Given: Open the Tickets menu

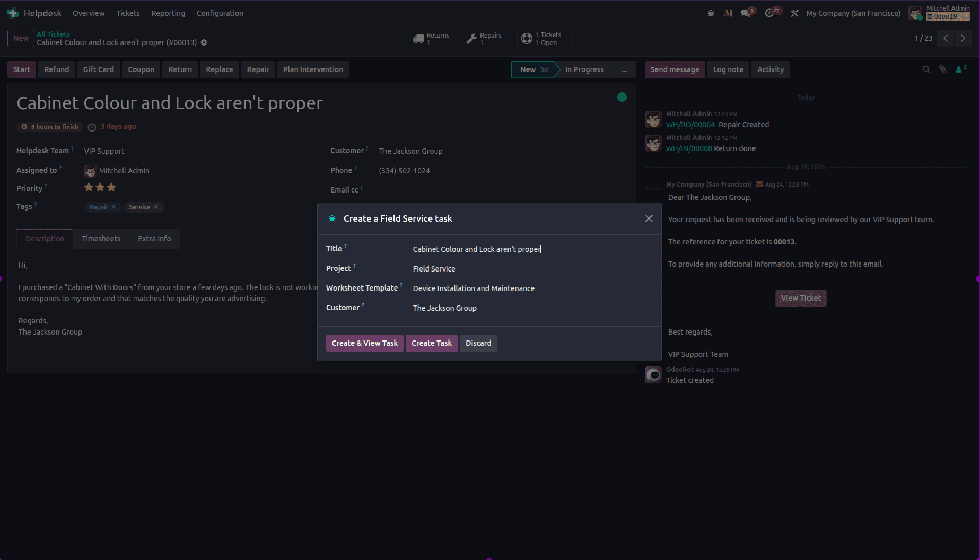Looking at the screenshot, I should point(128,13).
